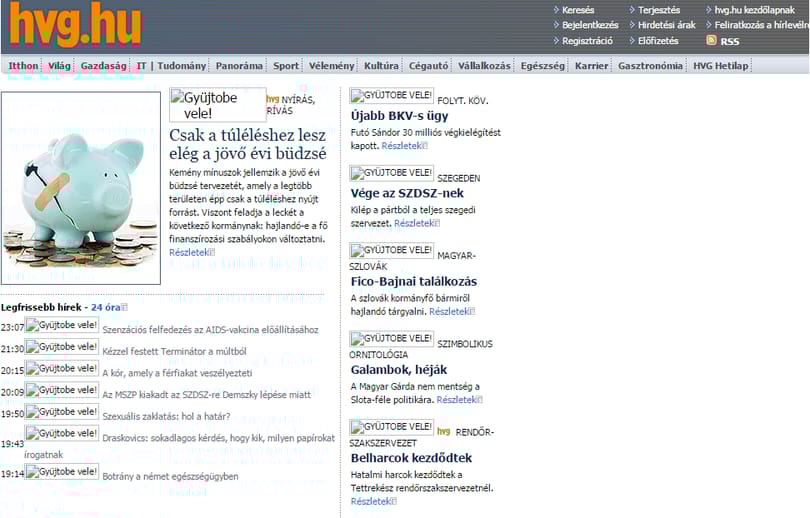The height and width of the screenshot is (518, 810).
Task: Click Gyüjtobe vele! icon next to 19:14
Action: coord(61,472)
